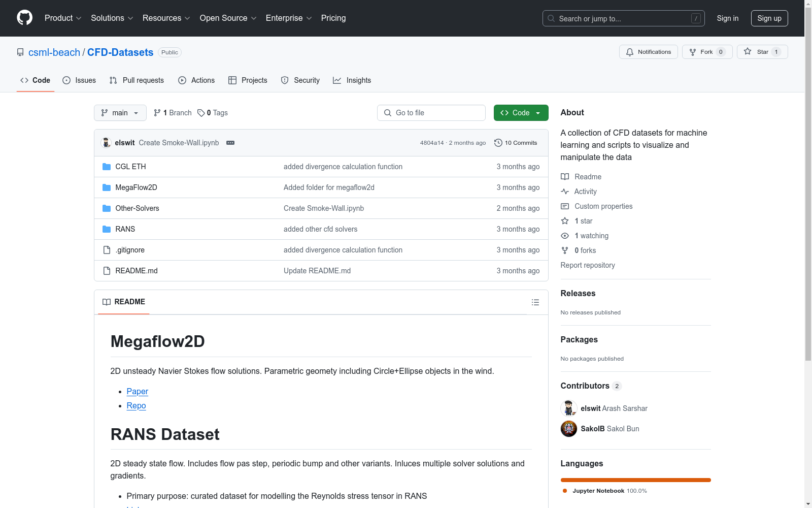
Task: Expand commit message ellipsis button
Action: click(x=230, y=143)
